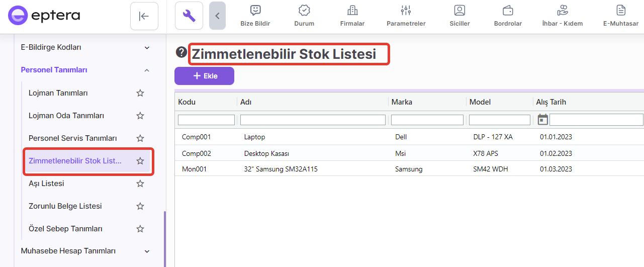The width and height of the screenshot is (644, 267).
Task: Collapse sidebar with the arrow-bar icon
Action: (144, 16)
